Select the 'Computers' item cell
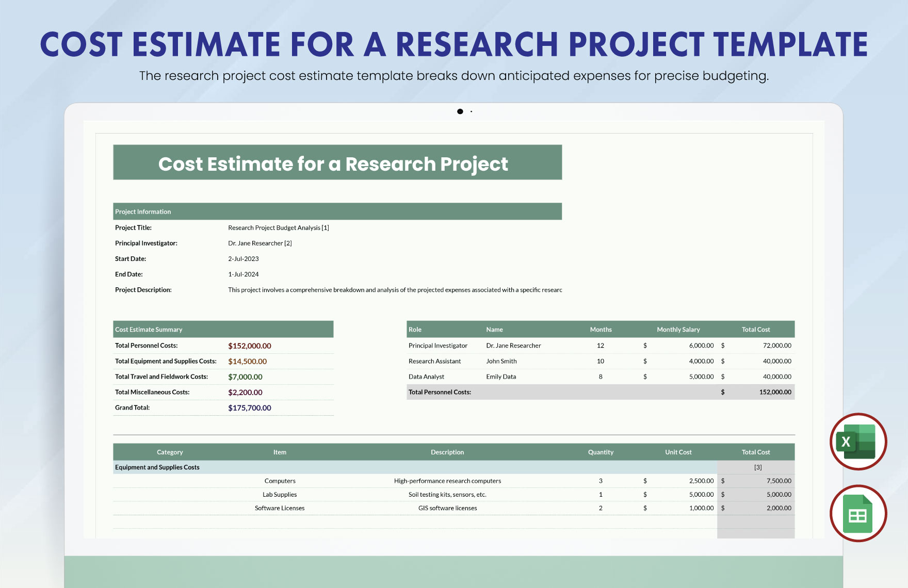The image size is (908, 588). [280, 481]
